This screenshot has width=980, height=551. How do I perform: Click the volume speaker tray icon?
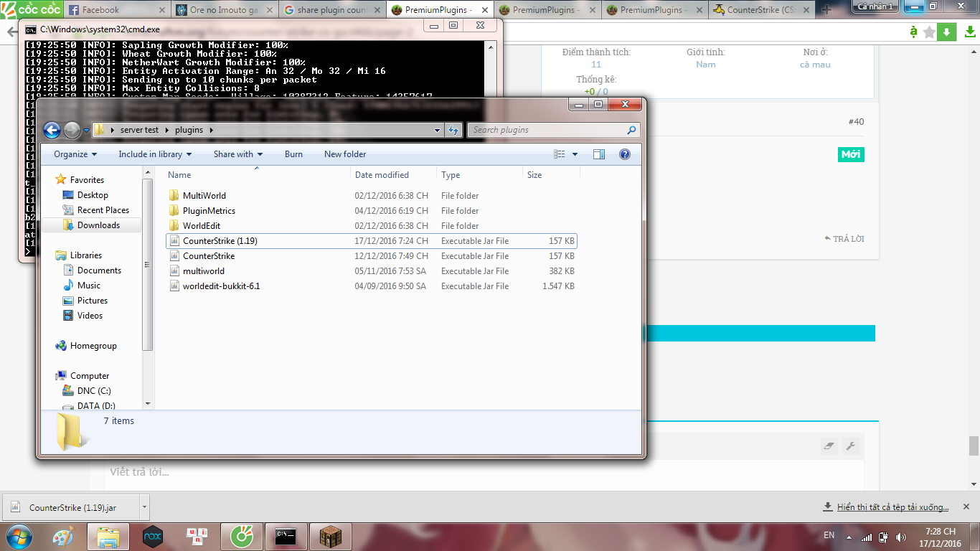point(900,537)
